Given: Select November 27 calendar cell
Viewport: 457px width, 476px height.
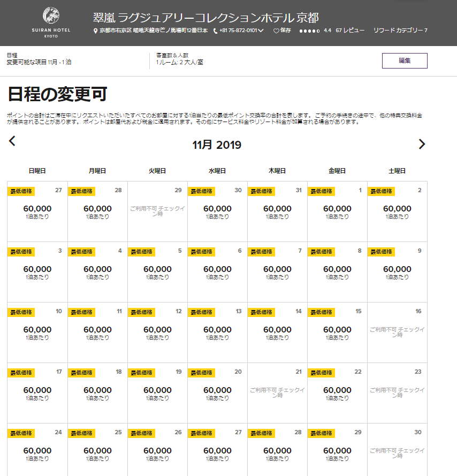Looking at the screenshot, I should [x=217, y=450].
